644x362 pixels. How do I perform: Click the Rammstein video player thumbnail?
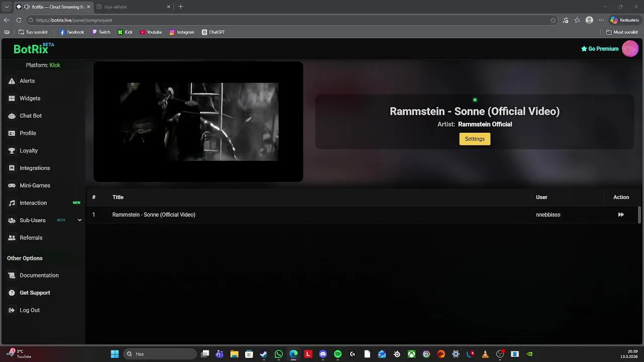click(x=198, y=122)
